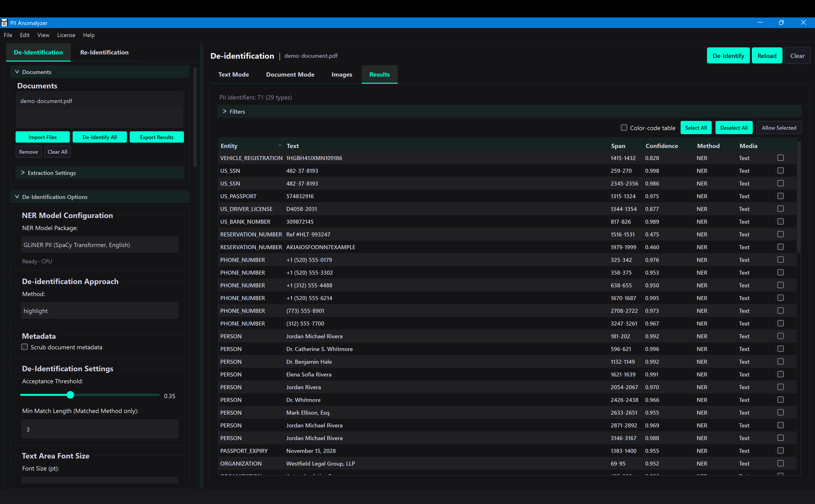This screenshot has height=504, width=815.
Task: Sort the Entity column using its arrow
Action: point(279,145)
